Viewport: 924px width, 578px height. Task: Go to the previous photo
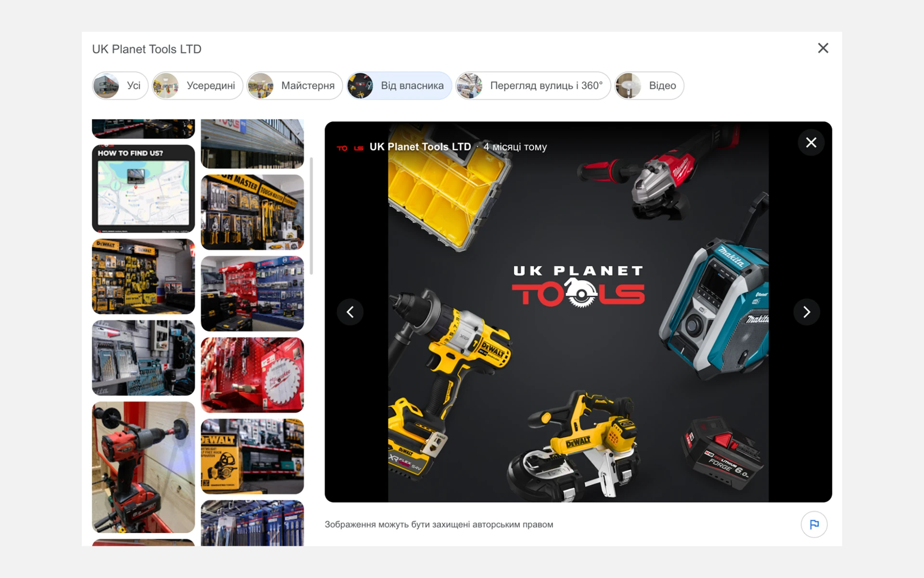point(350,312)
